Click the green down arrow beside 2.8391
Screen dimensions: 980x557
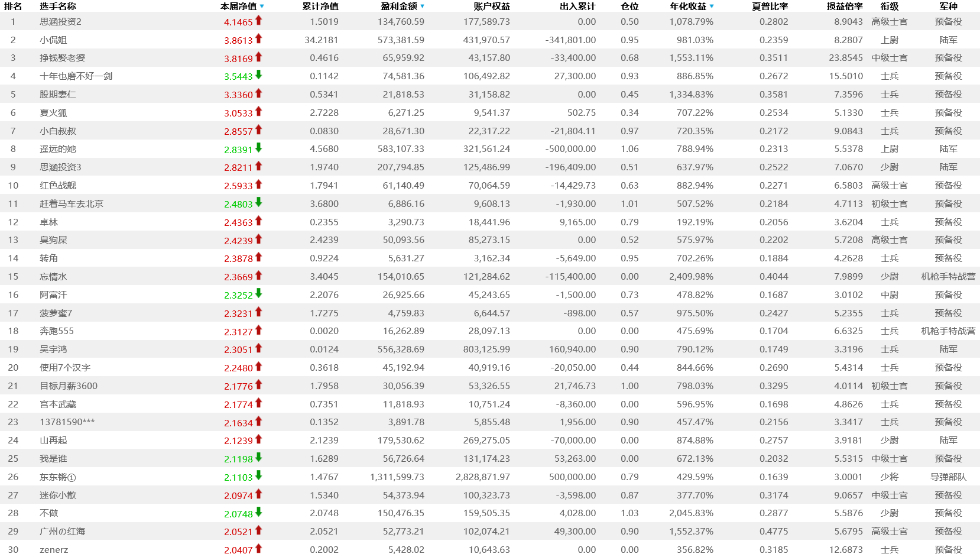tap(258, 148)
